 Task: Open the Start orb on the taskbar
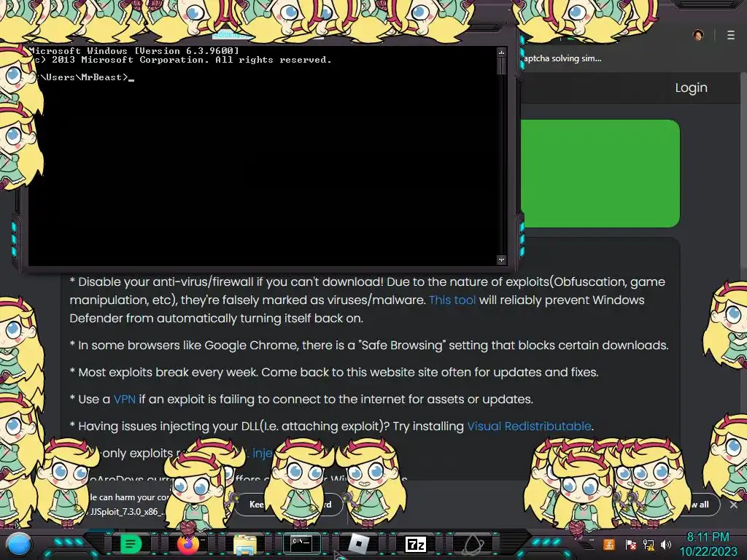19,544
